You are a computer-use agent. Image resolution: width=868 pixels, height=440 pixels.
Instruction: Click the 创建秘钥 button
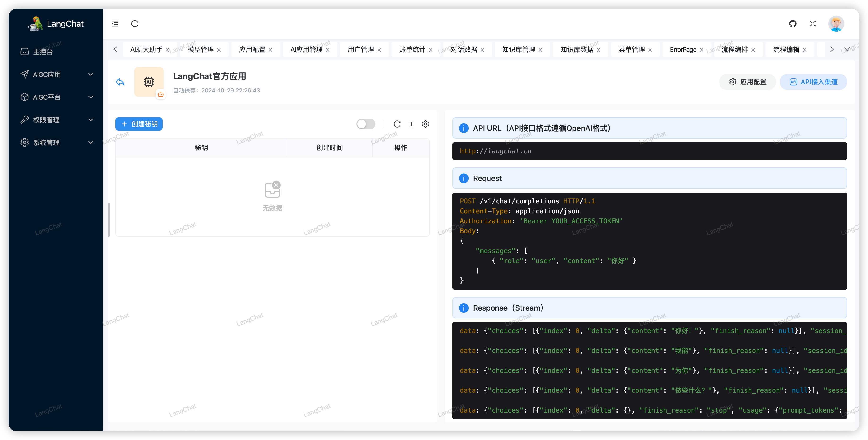coord(139,124)
